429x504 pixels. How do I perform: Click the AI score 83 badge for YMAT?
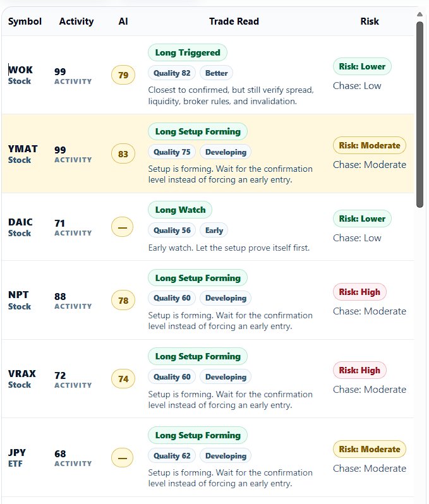click(123, 153)
